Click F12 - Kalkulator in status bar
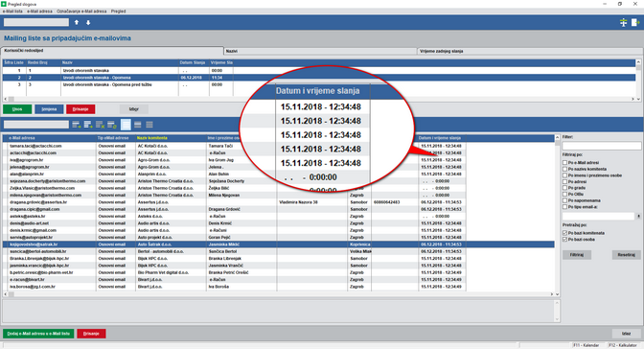Image resolution: width=644 pixels, height=349 pixels. 623,345
